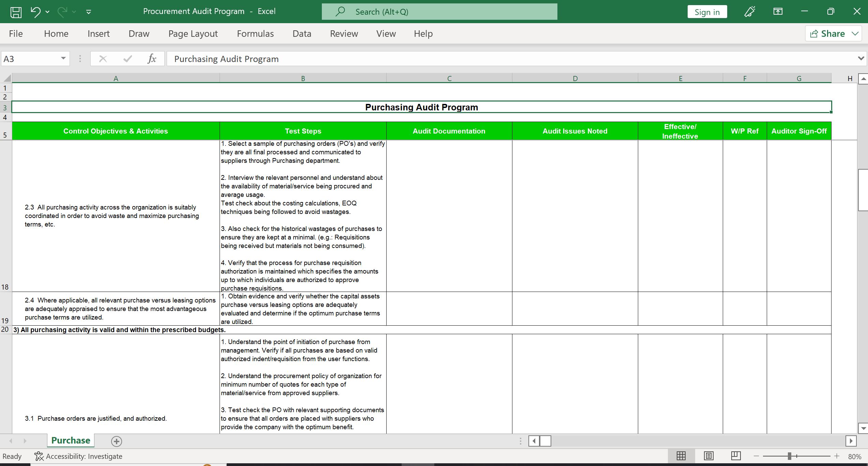Click the Insert Function fx icon
868x466 pixels.
coord(152,59)
